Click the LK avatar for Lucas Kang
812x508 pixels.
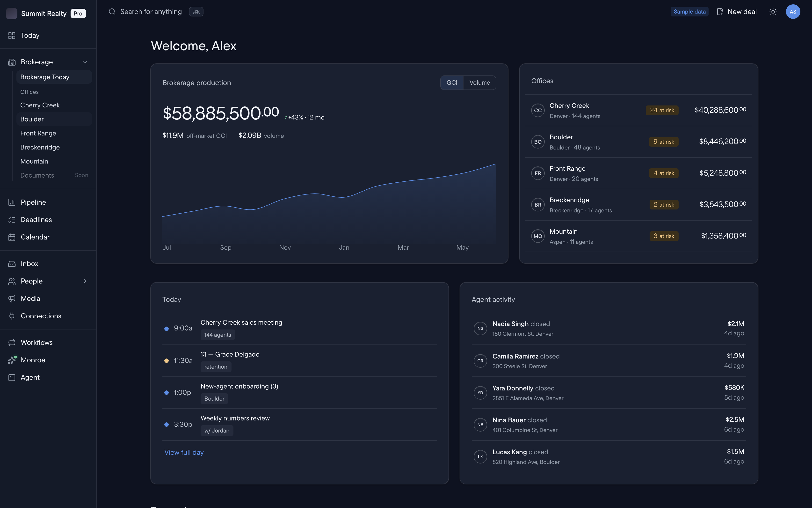coord(480,457)
